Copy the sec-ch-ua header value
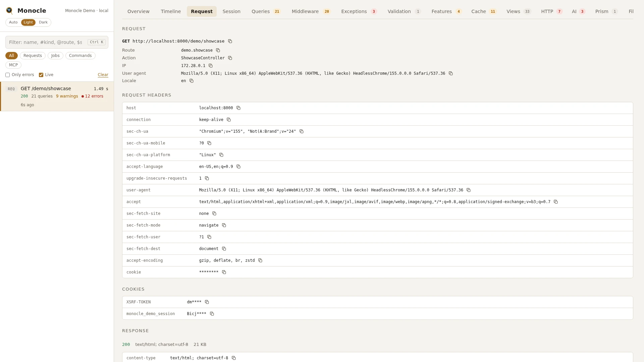The height and width of the screenshot is (362, 644). click(x=302, y=131)
